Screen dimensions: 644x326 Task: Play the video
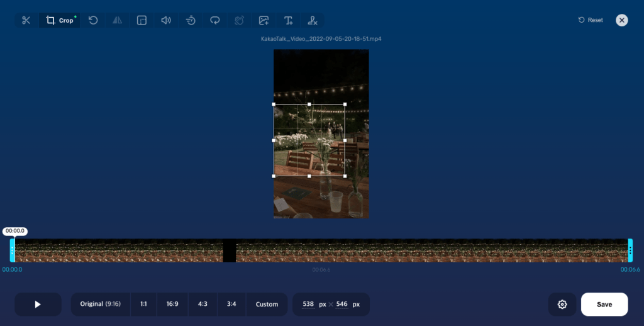click(x=38, y=304)
